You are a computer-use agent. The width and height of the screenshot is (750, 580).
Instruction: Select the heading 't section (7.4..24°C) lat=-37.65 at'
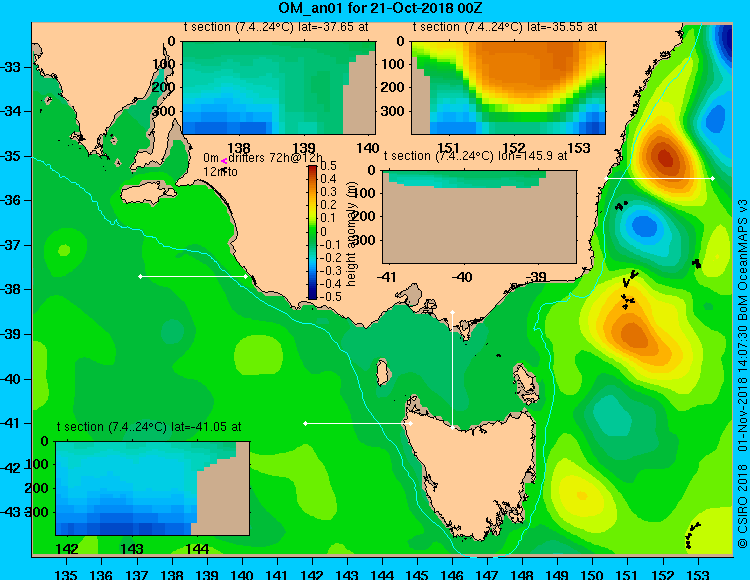coord(276,27)
